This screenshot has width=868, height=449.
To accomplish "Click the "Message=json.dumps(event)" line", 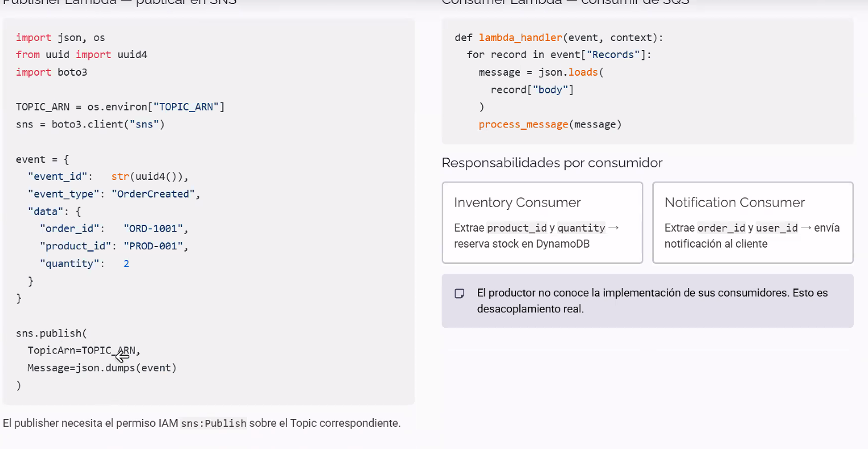I will click(x=102, y=368).
